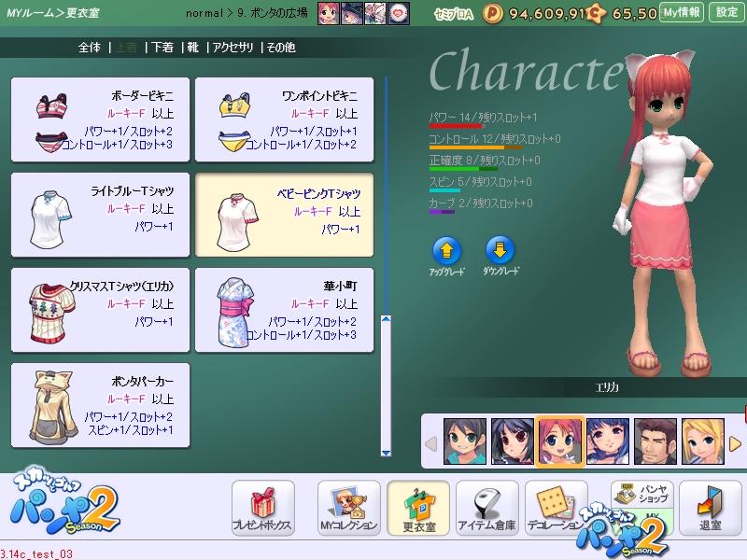This screenshot has width=747, height=560.
Task: Select the blonde girl character portrait
Action: point(703,441)
